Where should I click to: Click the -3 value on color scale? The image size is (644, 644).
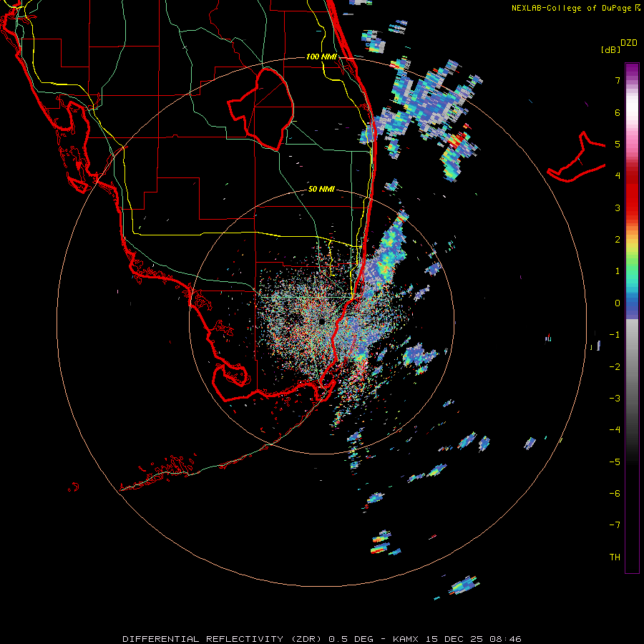(615, 399)
